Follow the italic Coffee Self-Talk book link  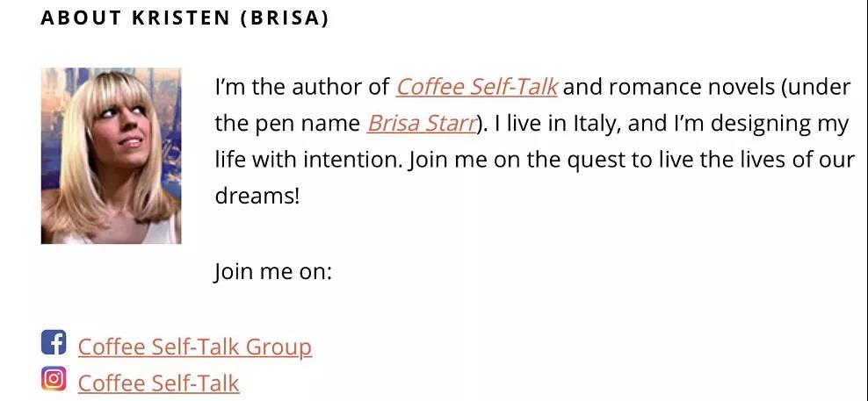click(477, 87)
